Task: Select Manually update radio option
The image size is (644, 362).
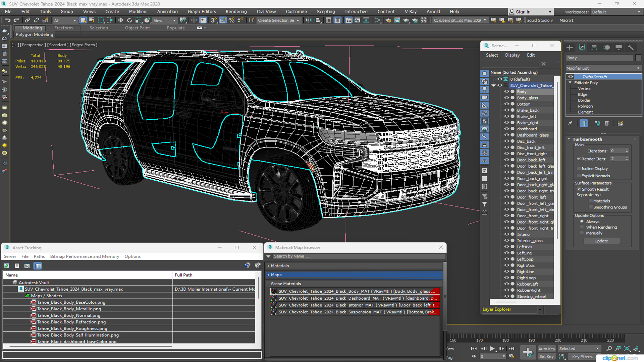Action: (x=582, y=233)
